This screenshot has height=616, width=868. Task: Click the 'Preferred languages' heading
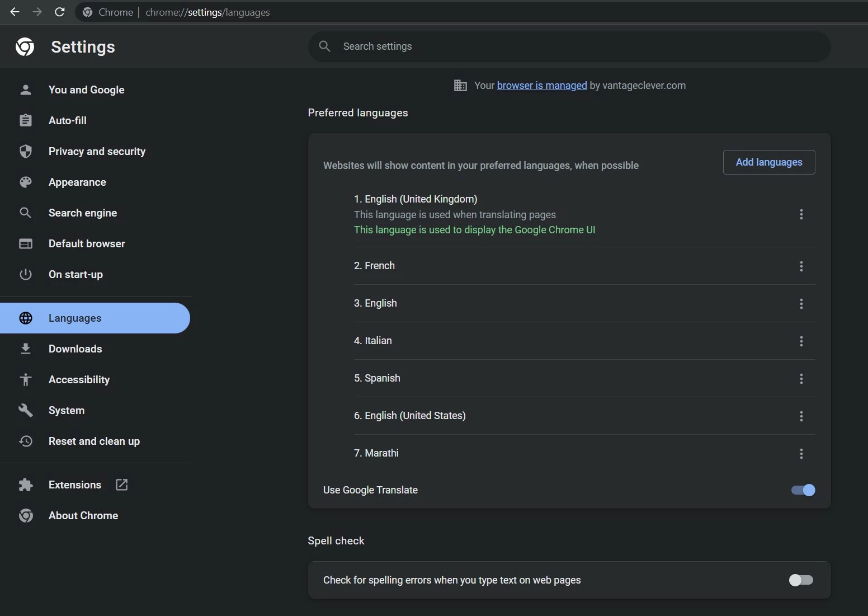[x=358, y=113]
